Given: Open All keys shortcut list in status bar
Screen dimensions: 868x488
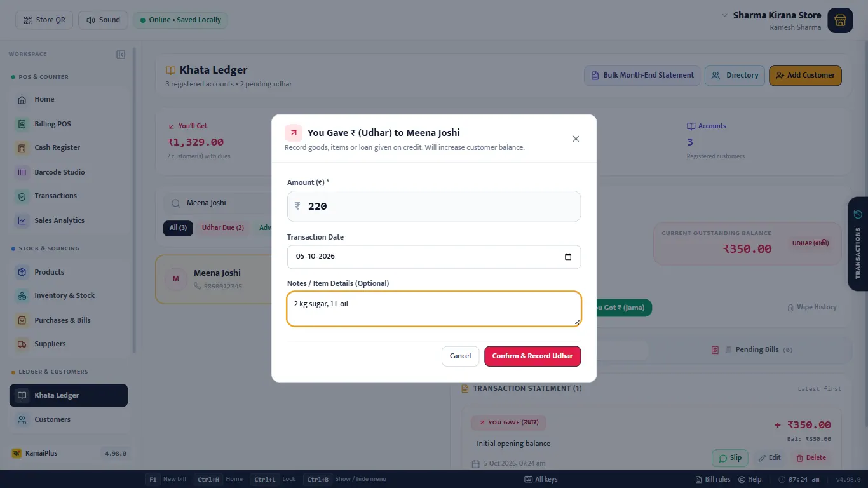Looking at the screenshot, I should (541, 479).
